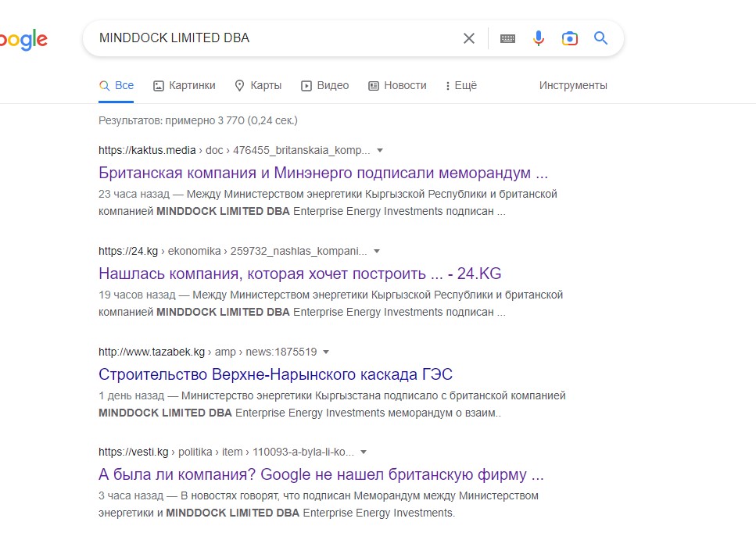Start voice search with microphone icon
The height and width of the screenshot is (540, 756).
(x=539, y=38)
